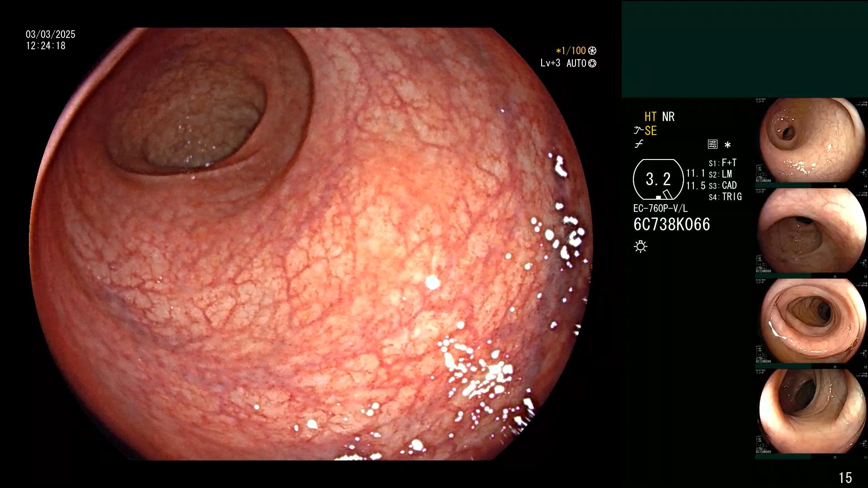Click the light source lamp icon
868x488 pixels.
tap(641, 246)
